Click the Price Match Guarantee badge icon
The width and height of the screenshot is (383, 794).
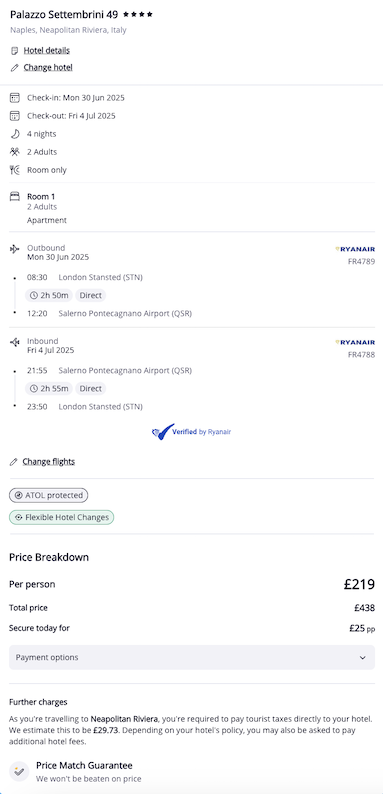pyautogui.click(x=19, y=771)
